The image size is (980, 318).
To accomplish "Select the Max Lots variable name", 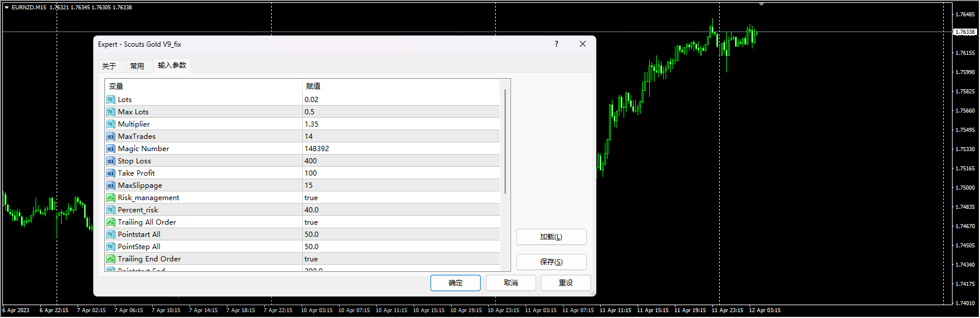I will 133,112.
